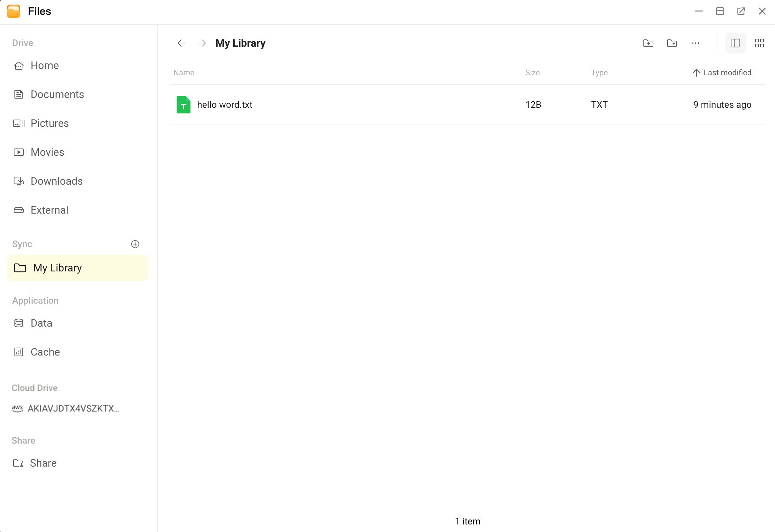
Task: Open the Cache application folder
Action: (x=45, y=352)
